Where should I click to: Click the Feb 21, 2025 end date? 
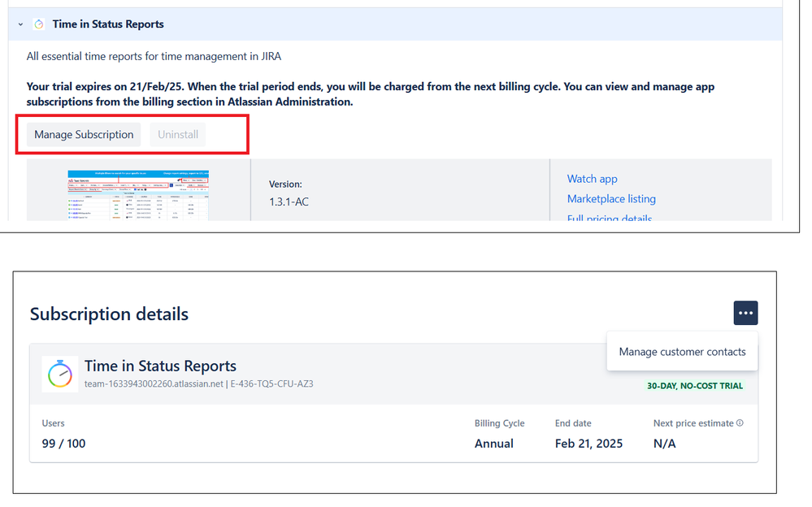(588, 444)
